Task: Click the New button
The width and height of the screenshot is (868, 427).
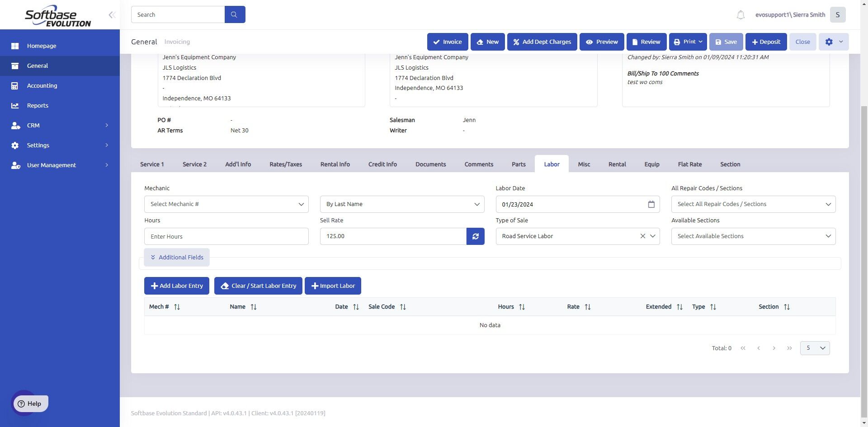Action: point(487,42)
